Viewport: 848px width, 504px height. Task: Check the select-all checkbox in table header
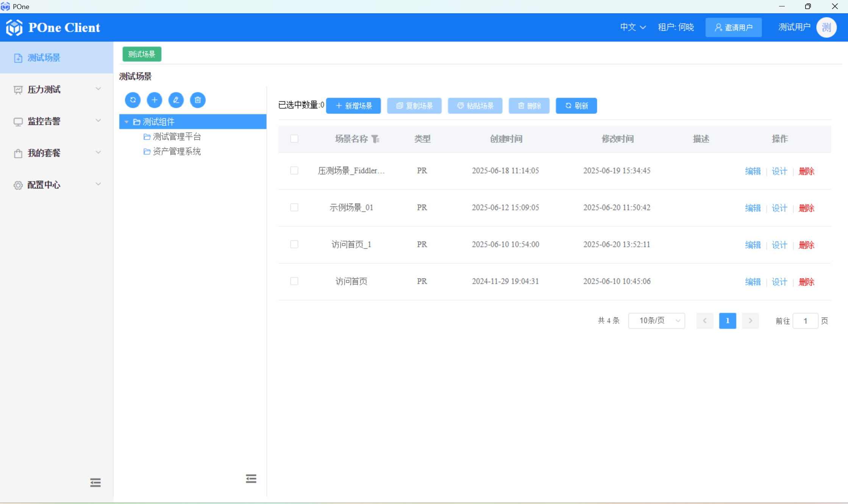[x=294, y=139]
